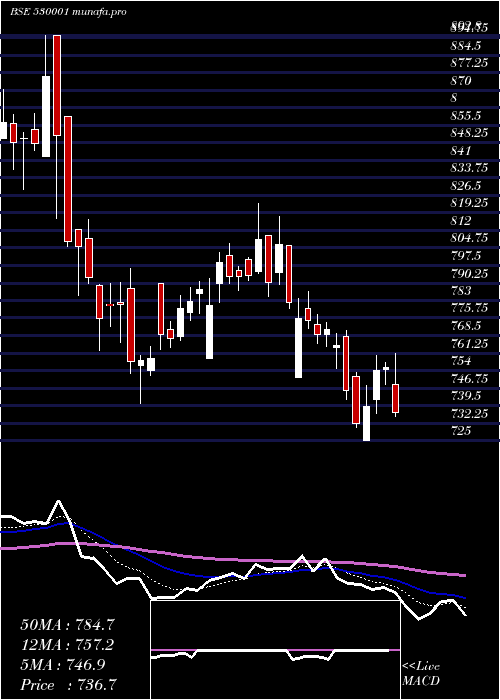
Task: Click the 754 axis value
Action: pos(461,360)
